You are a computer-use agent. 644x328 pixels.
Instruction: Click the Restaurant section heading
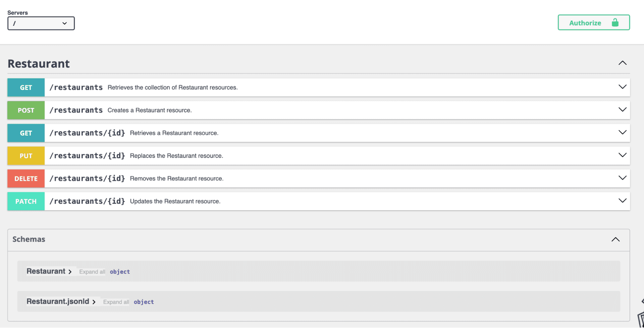(x=39, y=64)
